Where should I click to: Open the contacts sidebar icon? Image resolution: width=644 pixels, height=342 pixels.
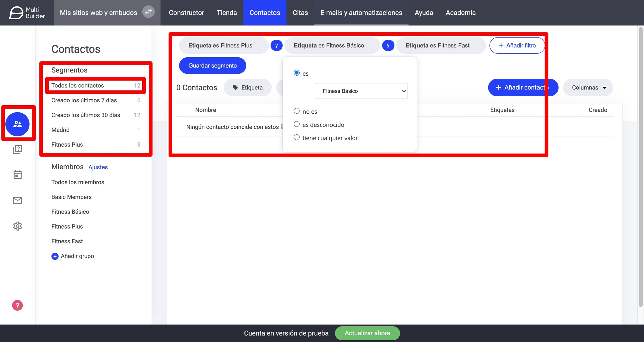click(17, 124)
